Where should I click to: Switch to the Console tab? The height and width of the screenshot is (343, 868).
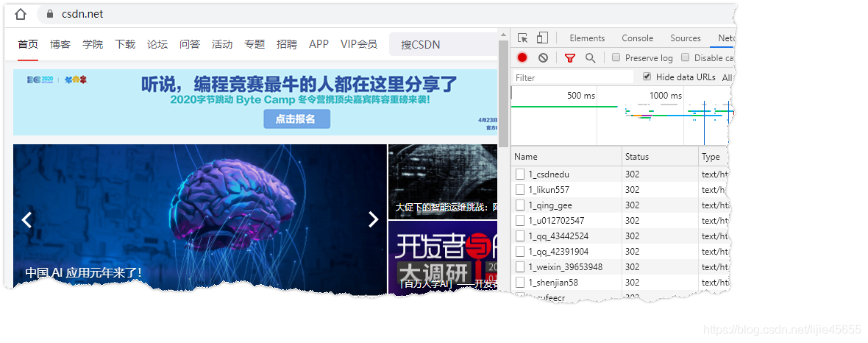637,38
